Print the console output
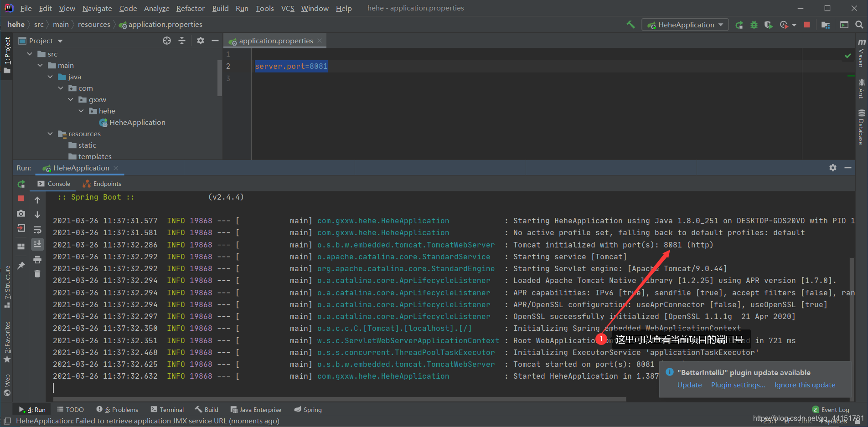Screen dimensions: 868x427 tap(37, 260)
